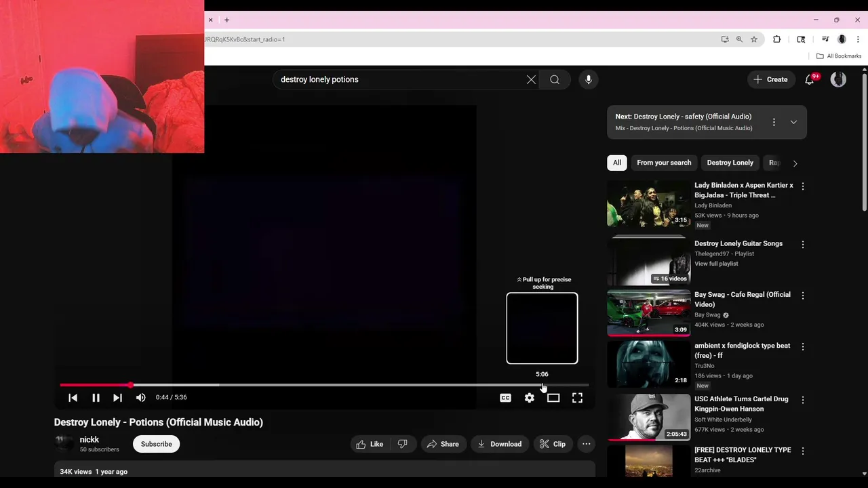868x488 pixels.
Task: Subscribe to nickk channel
Action: (156, 444)
